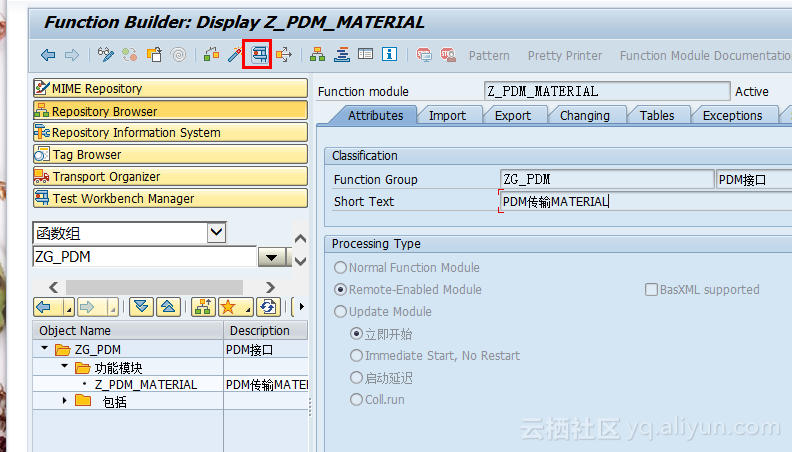Select Update Module radio button
Image resolution: width=792 pixels, height=452 pixels.
click(x=340, y=312)
